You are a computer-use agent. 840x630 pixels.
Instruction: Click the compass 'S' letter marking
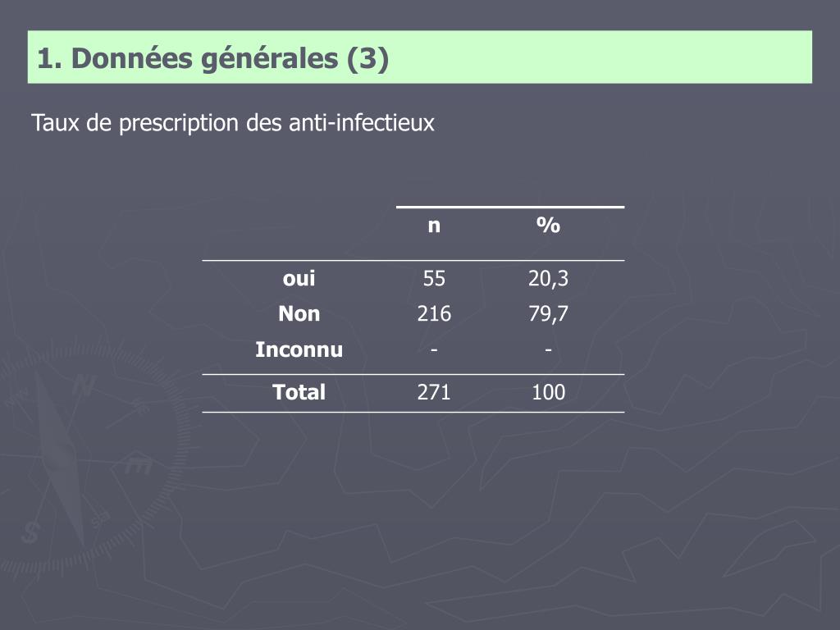(30, 532)
